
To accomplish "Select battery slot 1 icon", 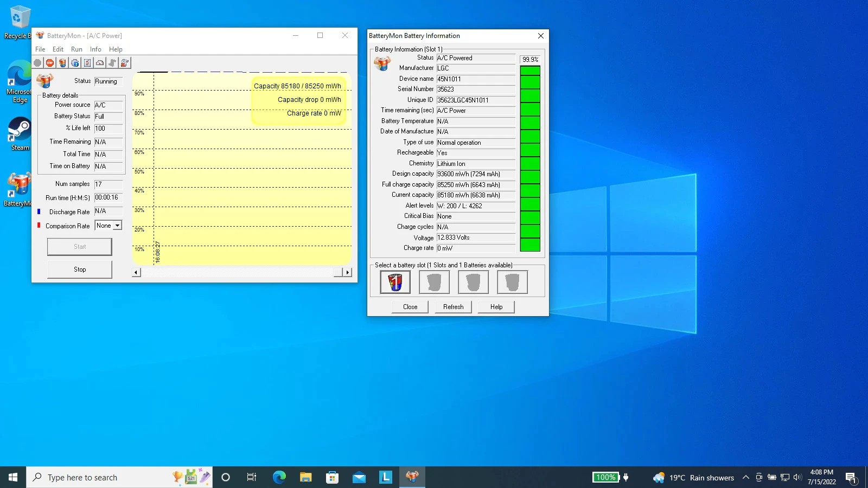I will (395, 282).
